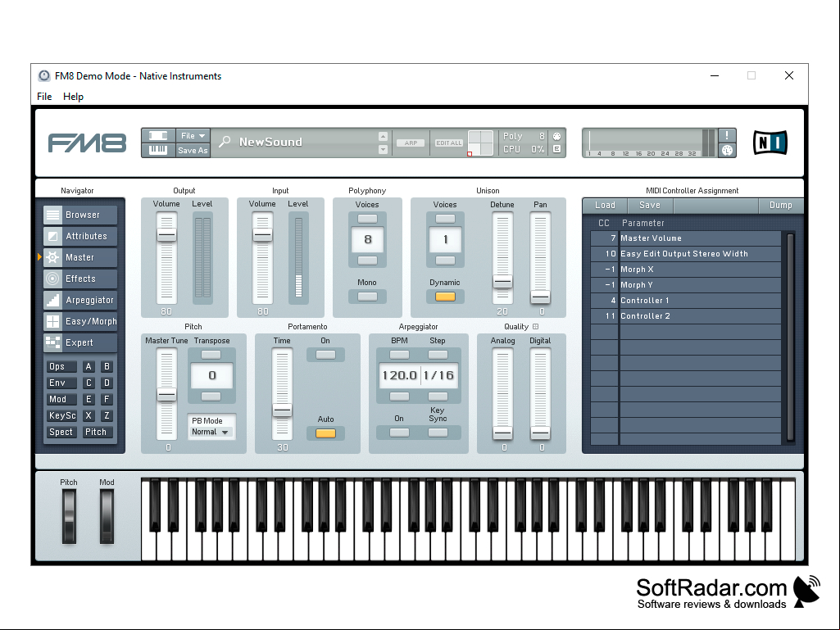Viewport: 840px width, 630px height.
Task: Open the Pitch page button in Navigator
Action: 97,432
